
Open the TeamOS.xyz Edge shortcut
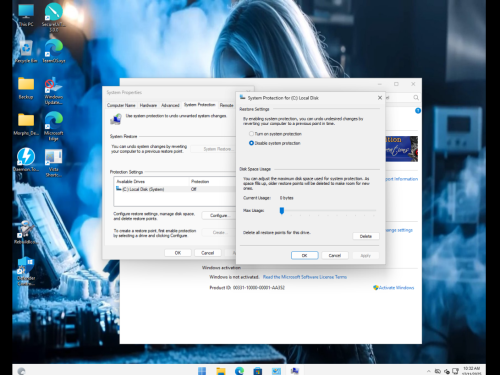coord(54,52)
